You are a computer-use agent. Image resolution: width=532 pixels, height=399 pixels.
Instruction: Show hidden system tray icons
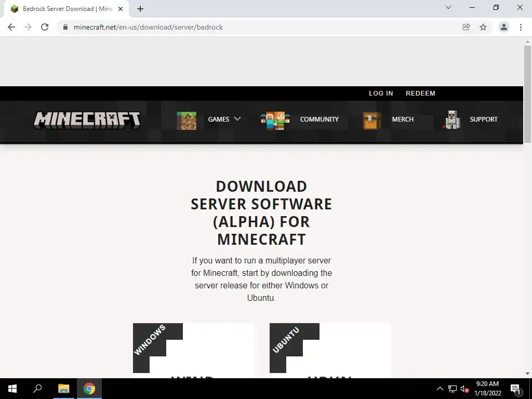point(440,389)
